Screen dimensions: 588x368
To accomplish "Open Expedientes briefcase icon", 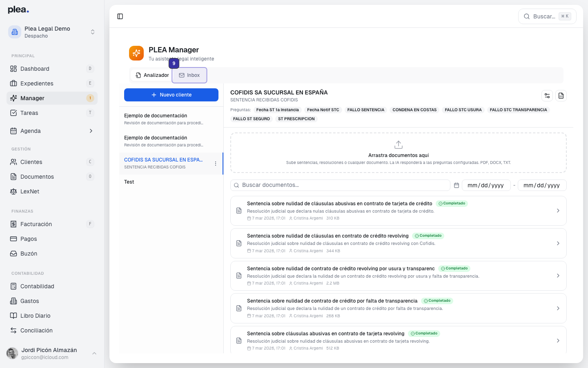I will click(x=13, y=83).
